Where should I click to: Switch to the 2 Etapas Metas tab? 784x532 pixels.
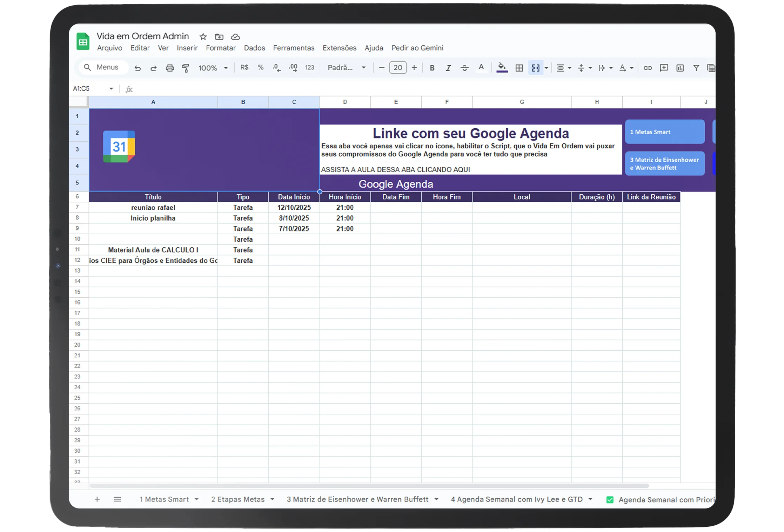point(238,499)
